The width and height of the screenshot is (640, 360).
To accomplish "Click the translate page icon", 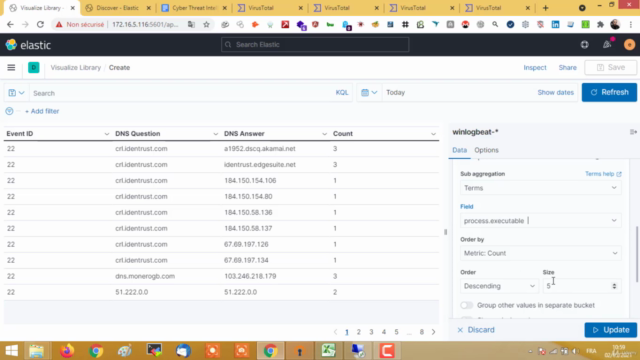I will (x=191, y=24).
